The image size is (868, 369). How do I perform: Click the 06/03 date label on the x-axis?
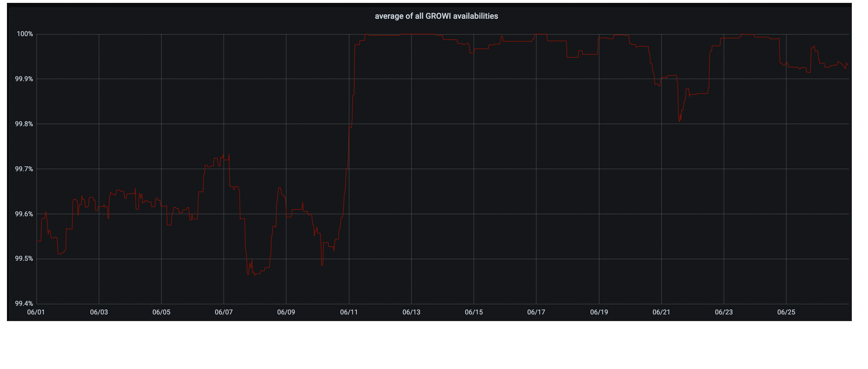99,312
